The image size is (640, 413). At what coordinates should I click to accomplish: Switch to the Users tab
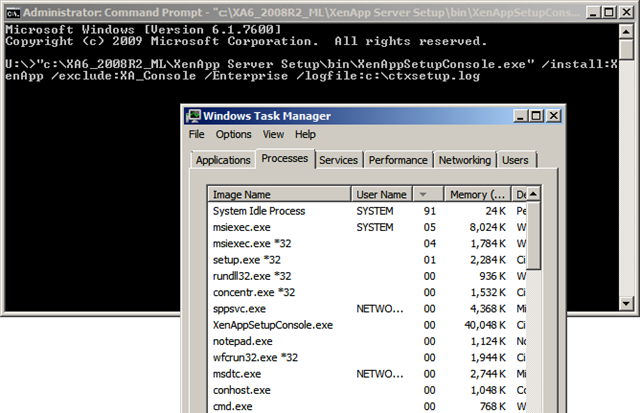pyautogui.click(x=515, y=160)
